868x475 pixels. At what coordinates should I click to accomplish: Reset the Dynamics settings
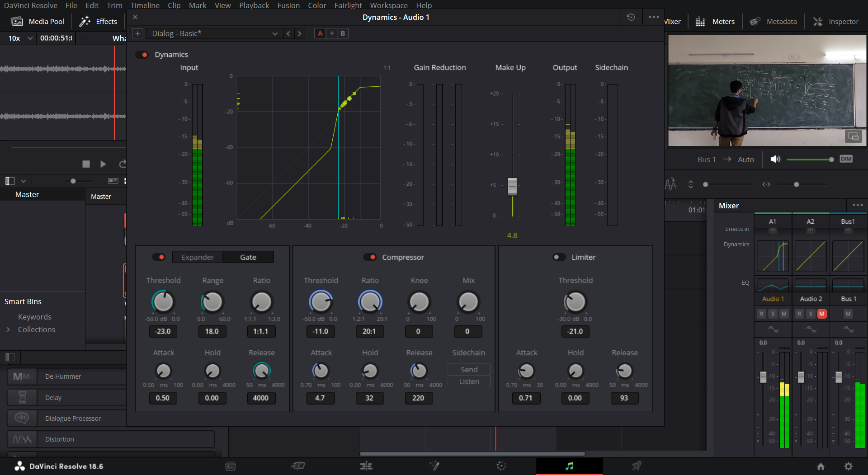(631, 17)
